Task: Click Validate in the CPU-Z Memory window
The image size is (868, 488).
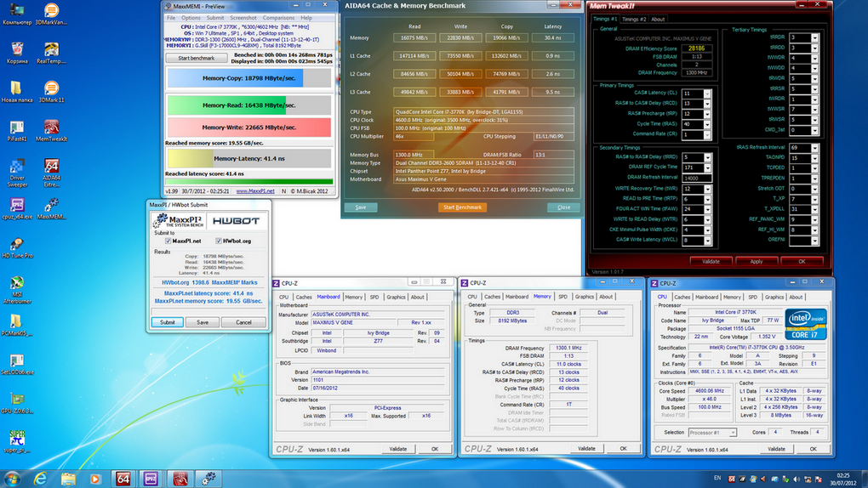Action: coord(586,449)
